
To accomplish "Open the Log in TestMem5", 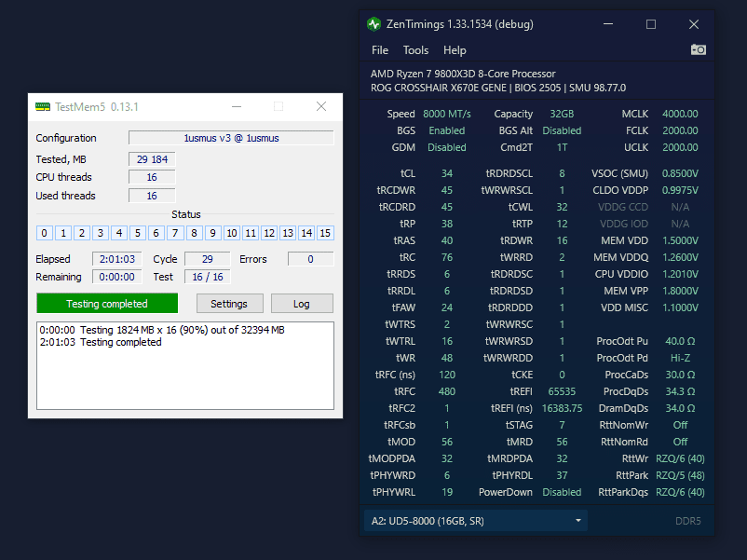I will (x=302, y=304).
